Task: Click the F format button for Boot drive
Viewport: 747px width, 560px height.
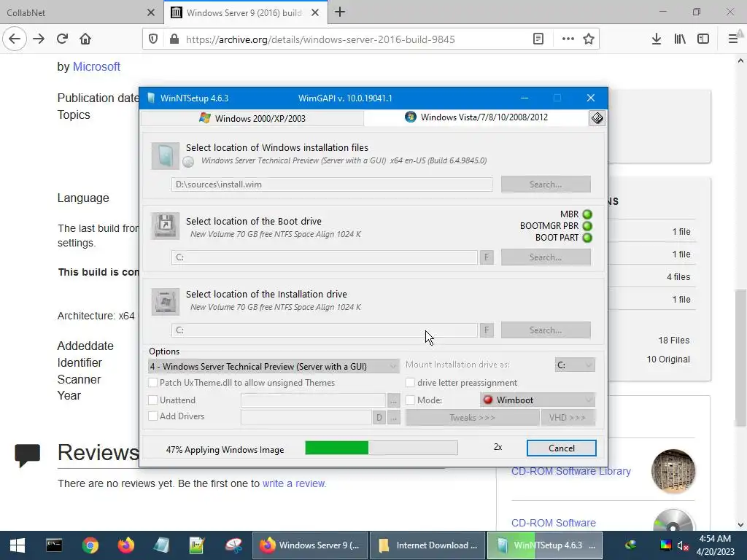Action: coord(487,257)
